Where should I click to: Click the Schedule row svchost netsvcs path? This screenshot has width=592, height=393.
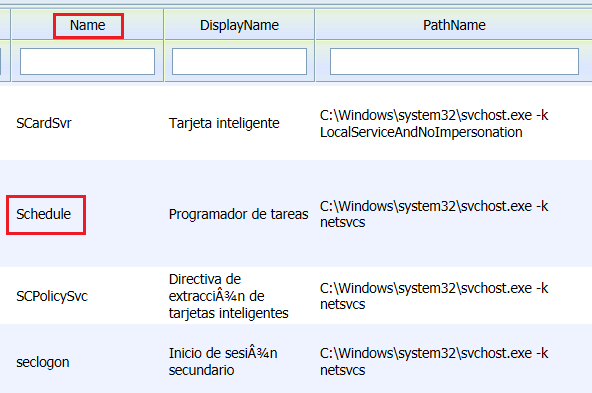tap(434, 214)
